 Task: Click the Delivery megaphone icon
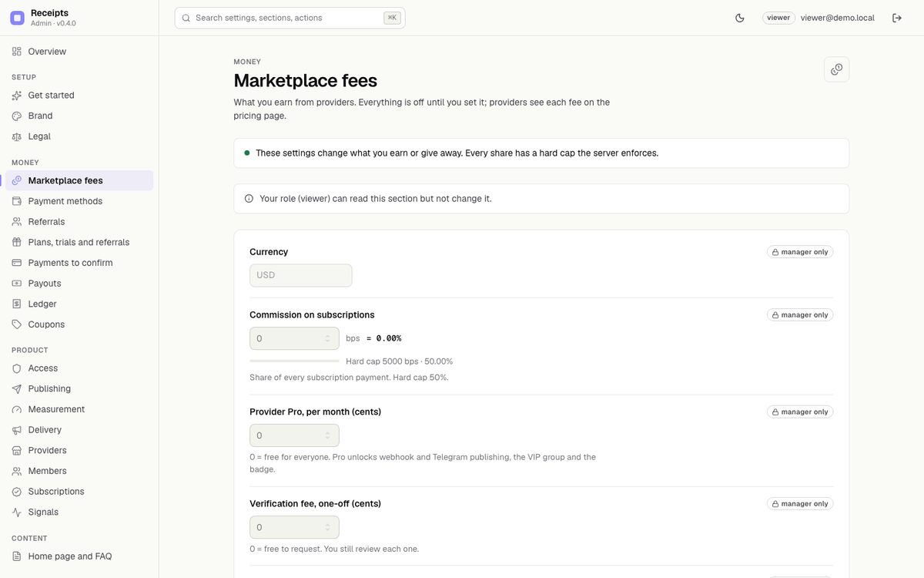17,430
